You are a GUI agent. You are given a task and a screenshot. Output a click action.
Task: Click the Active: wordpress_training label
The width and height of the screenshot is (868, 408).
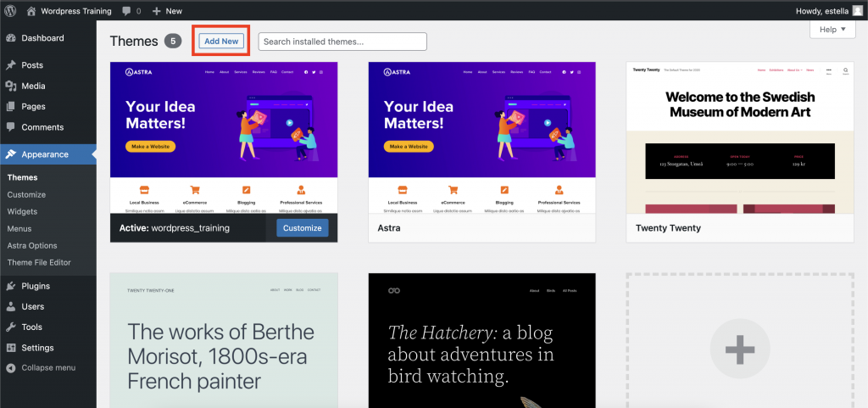pyautogui.click(x=175, y=227)
